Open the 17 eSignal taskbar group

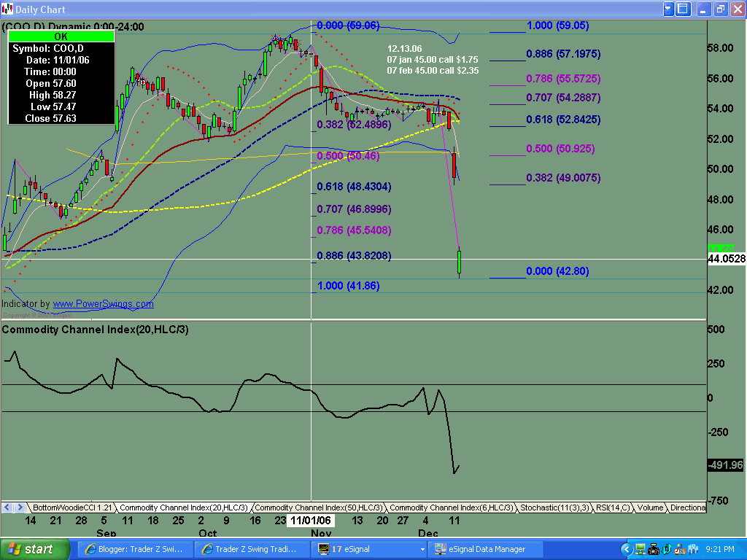pos(371,549)
